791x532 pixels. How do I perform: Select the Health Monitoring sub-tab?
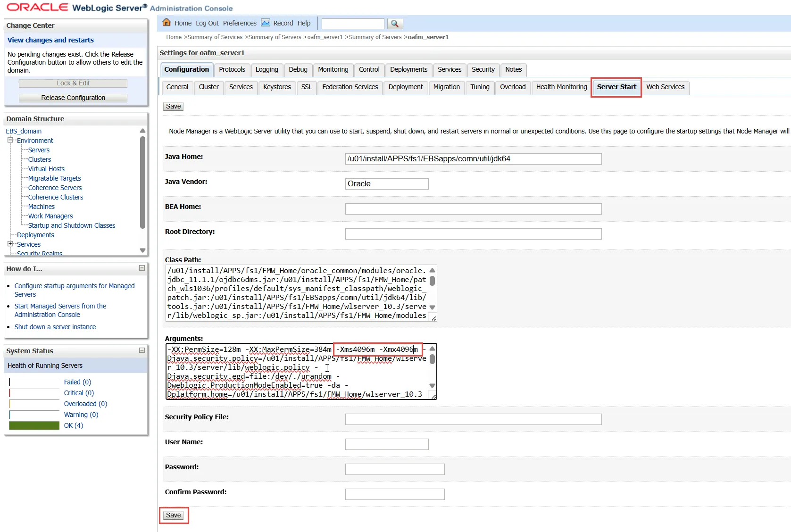561,87
